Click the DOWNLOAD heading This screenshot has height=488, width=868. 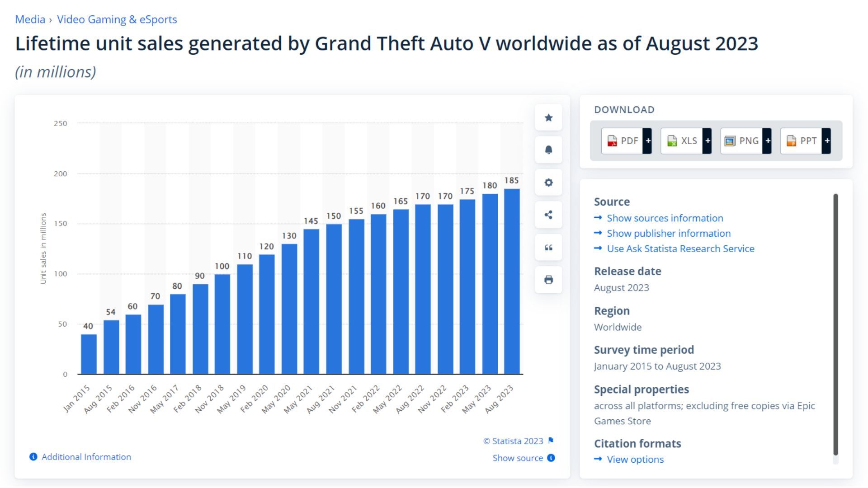click(624, 110)
